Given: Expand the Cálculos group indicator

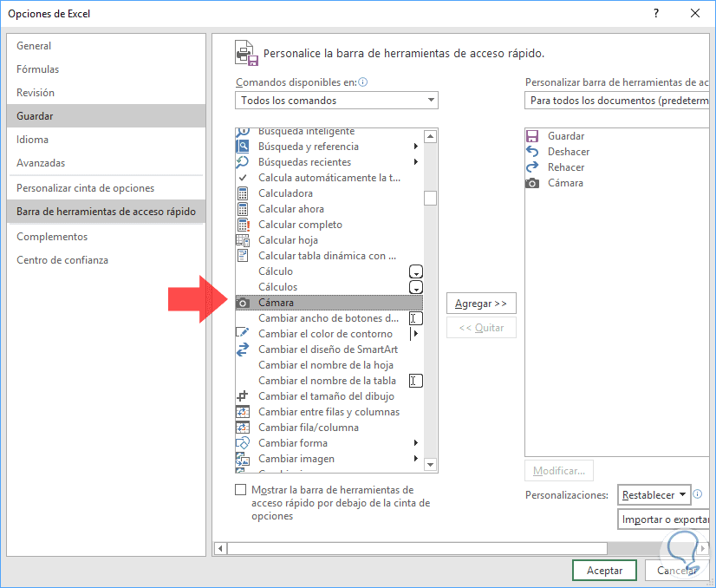Looking at the screenshot, I should [x=415, y=287].
